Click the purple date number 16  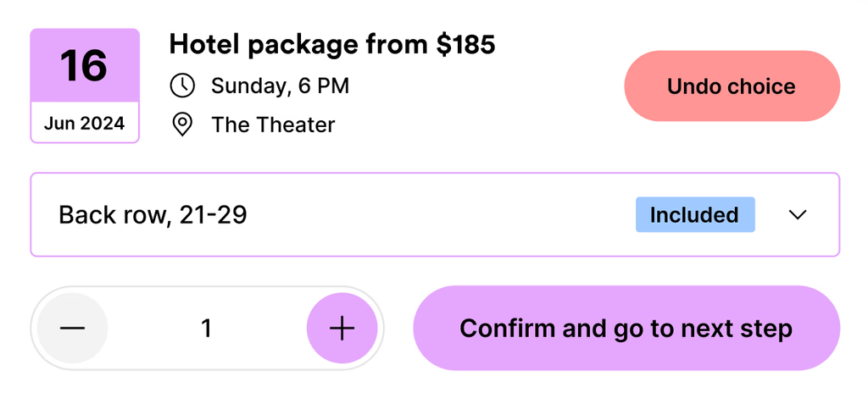click(84, 65)
